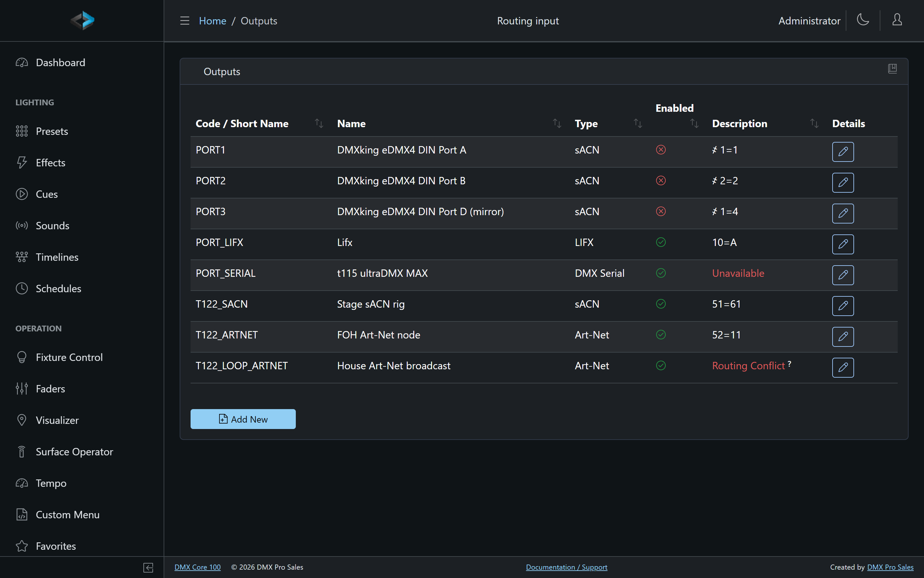Viewport: 924px width, 578px height.
Task: Click 't115 ultraDMX MAX' name cell
Action: pos(382,273)
